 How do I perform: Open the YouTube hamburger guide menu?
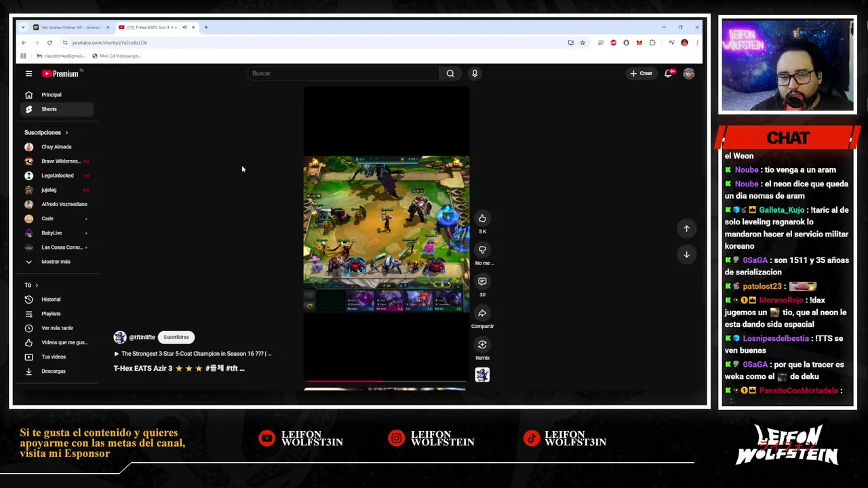(28, 73)
